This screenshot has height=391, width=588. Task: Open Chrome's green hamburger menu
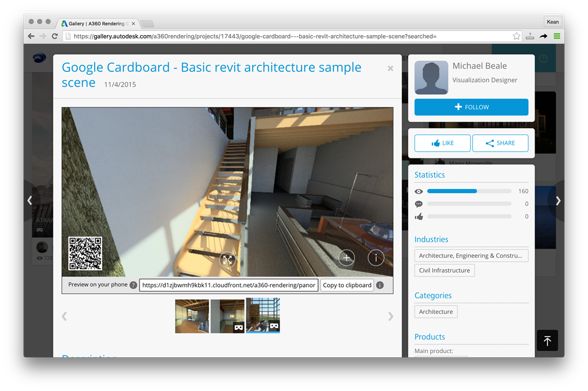pos(556,36)
